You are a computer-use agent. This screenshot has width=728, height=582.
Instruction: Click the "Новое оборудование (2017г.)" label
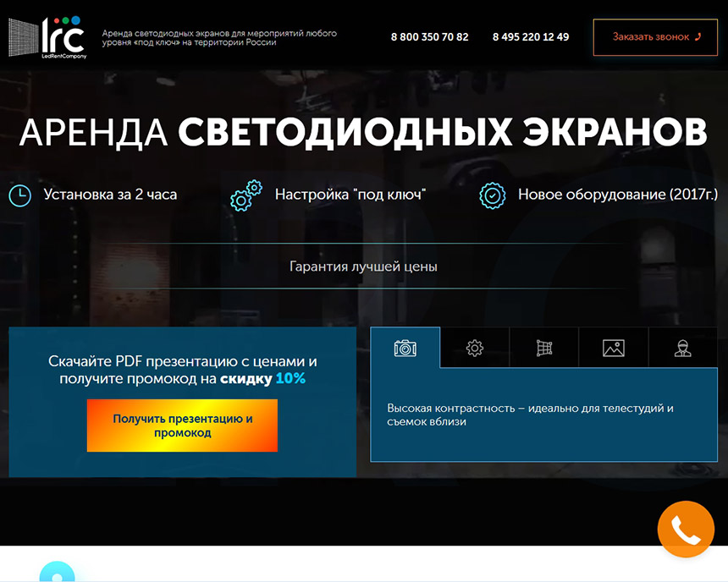(x=617, y=195)
